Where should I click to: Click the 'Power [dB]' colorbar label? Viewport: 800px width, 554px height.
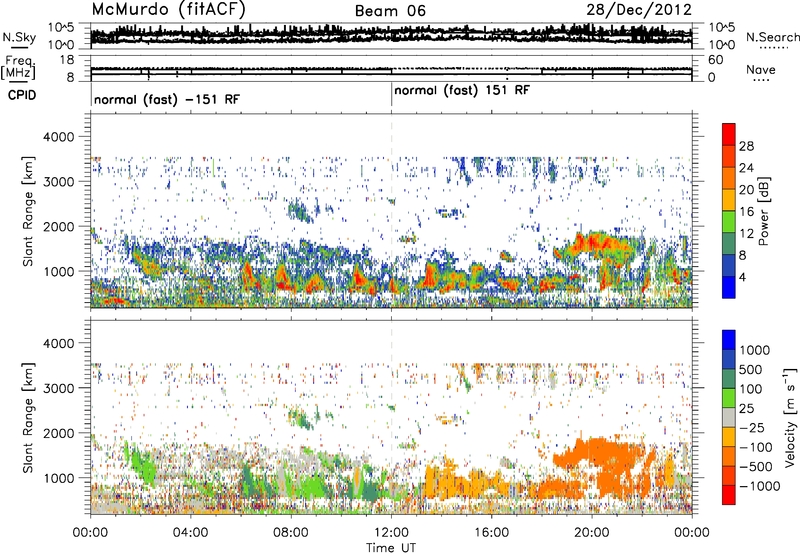tap(763, 211)
